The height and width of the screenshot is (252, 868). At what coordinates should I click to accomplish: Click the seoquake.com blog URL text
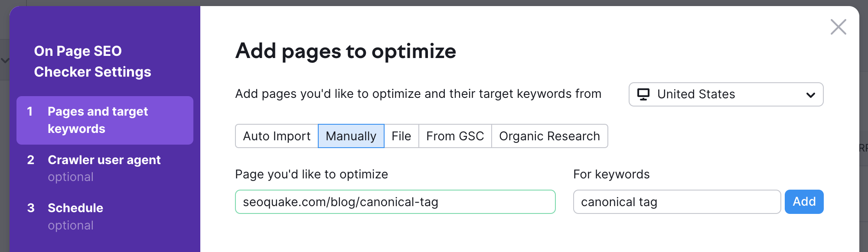[341, 201]
